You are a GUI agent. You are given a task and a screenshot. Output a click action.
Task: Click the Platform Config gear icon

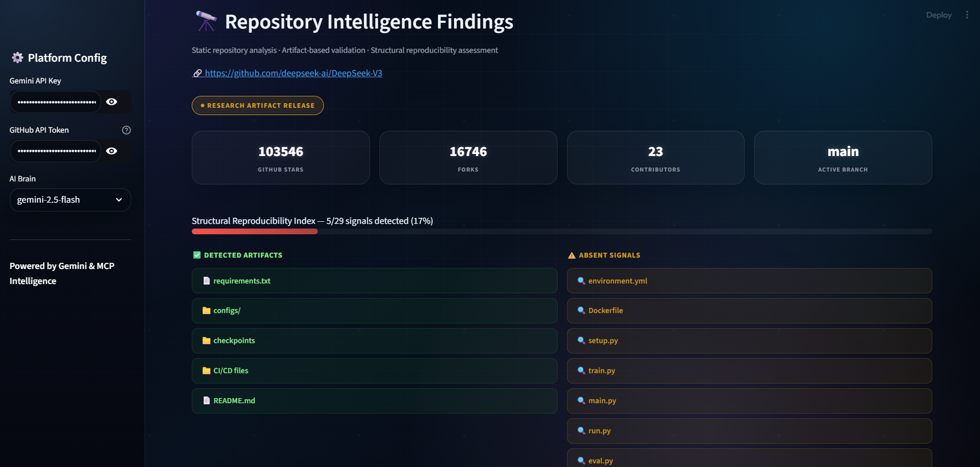point(18,58)
